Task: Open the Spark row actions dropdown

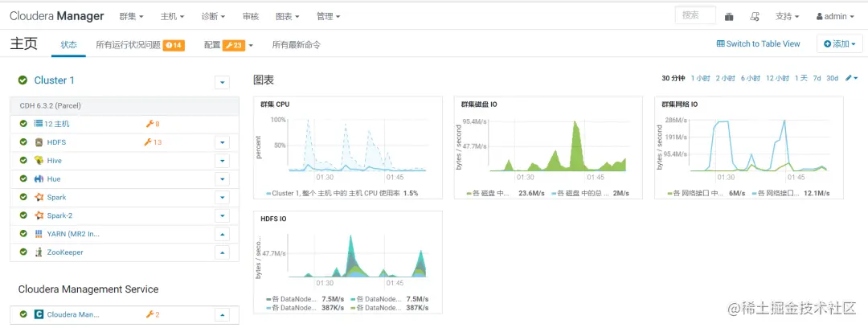Action: pyautogui.click(x=222, y=198)
